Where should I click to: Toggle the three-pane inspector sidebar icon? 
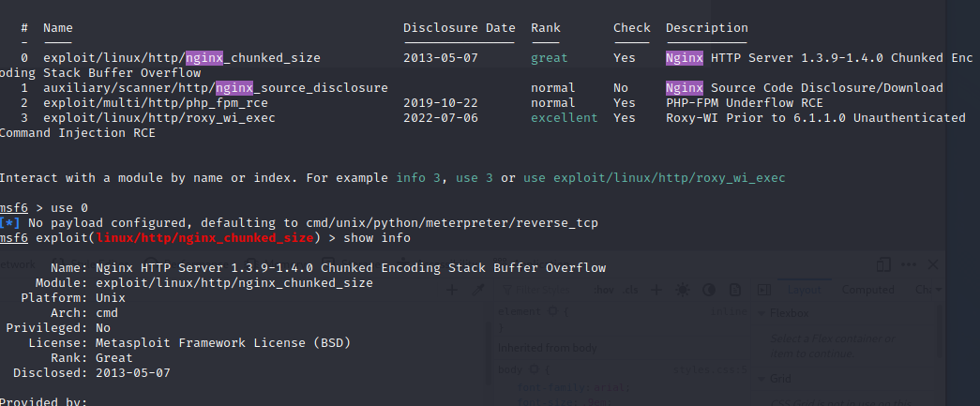(763, 290)
